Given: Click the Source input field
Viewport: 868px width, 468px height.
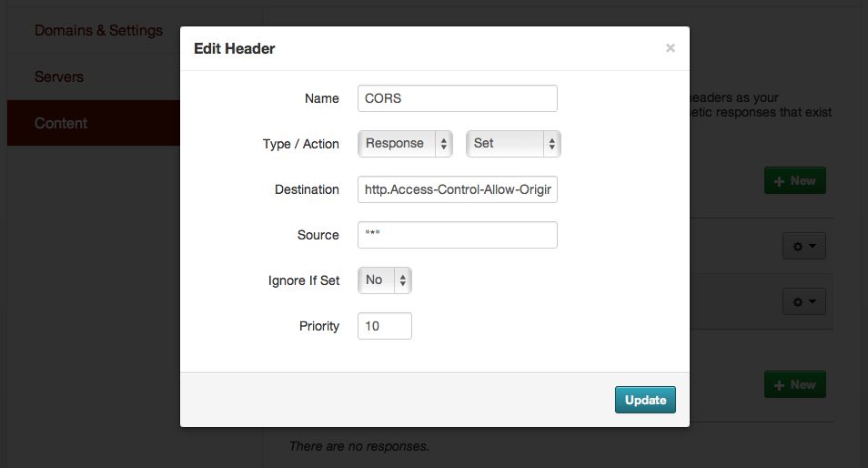Looking at the screenshot, I should [458, 235].
